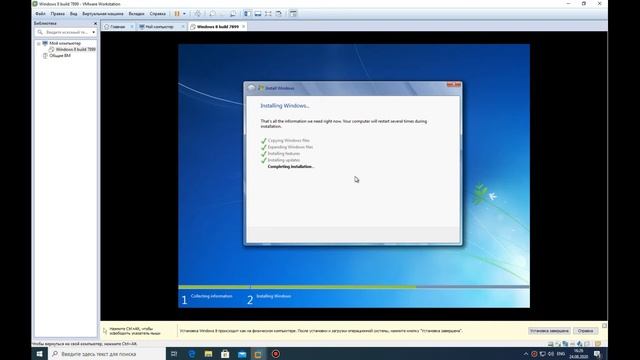
Task: Switch to Unity mode toolbar icon
Action: (279, 13)
